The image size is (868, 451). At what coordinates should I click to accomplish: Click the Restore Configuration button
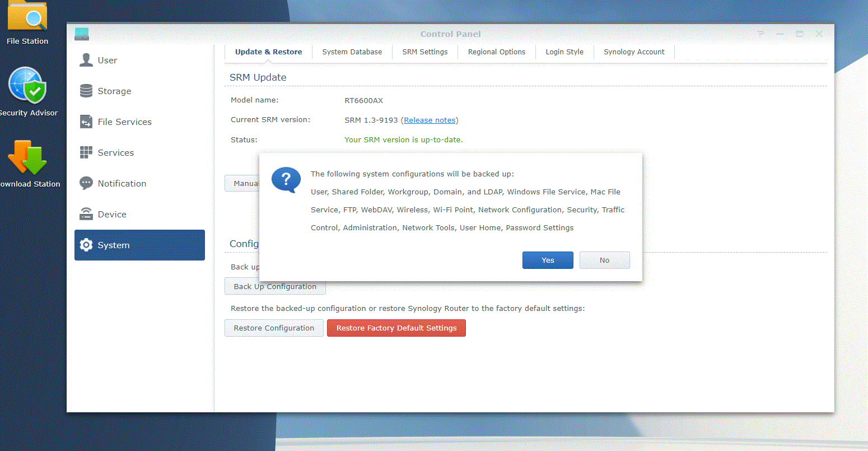coord(274,328)
